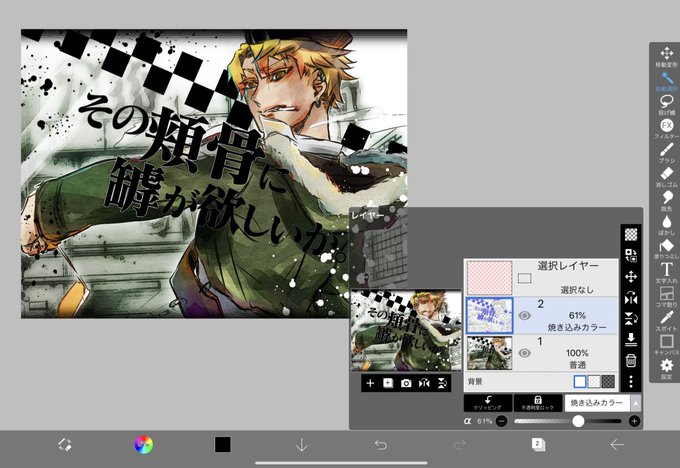Viewport: 680px width, 468px height.
Task: Select the Lasso (投げ縄) tool
Action: [x=666, y=105]
